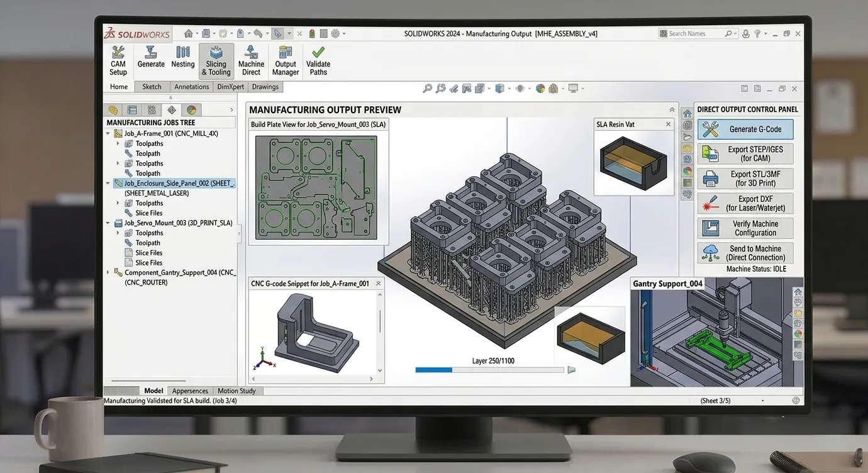The width and height of the screenshot is (868, 473).
Task: Select the property list tab icon in left panel
Action: click(132, 109)
